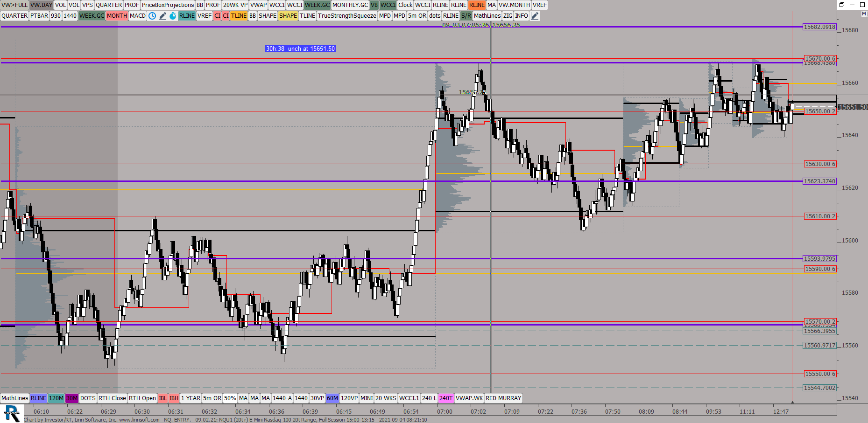The width and height of the screenshot is (868, 423).
Task: Click the blue stopwatch timer icon
Action: [173, 16]
